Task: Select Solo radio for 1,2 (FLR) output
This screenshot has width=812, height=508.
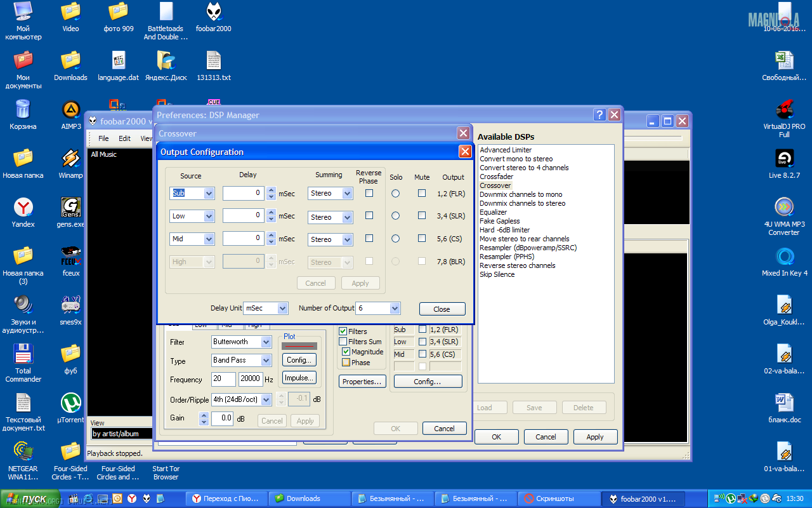Action: pos(396,193)
